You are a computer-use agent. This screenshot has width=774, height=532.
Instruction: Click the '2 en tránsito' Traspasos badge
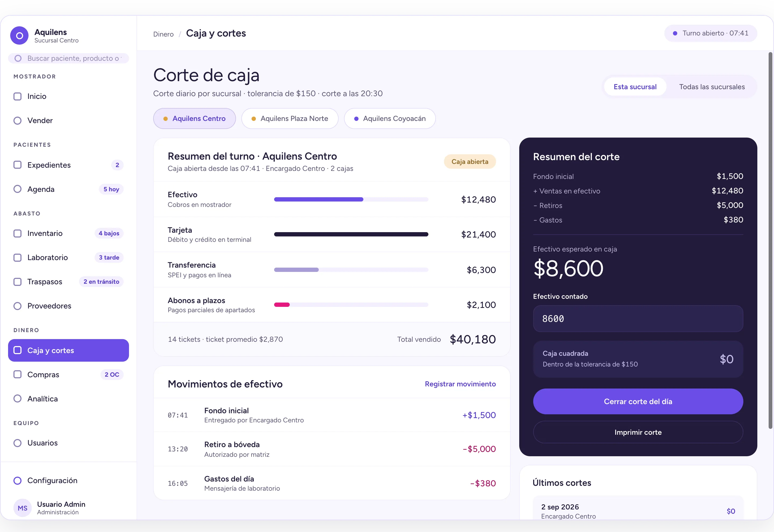coord(101,282)
